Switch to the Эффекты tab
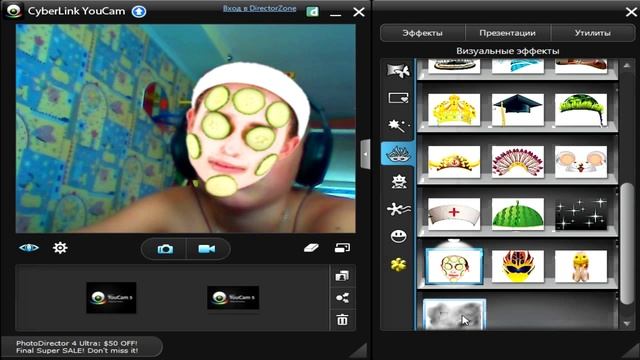The width and height of the screenshot is (640, 360). click(422, 33)
